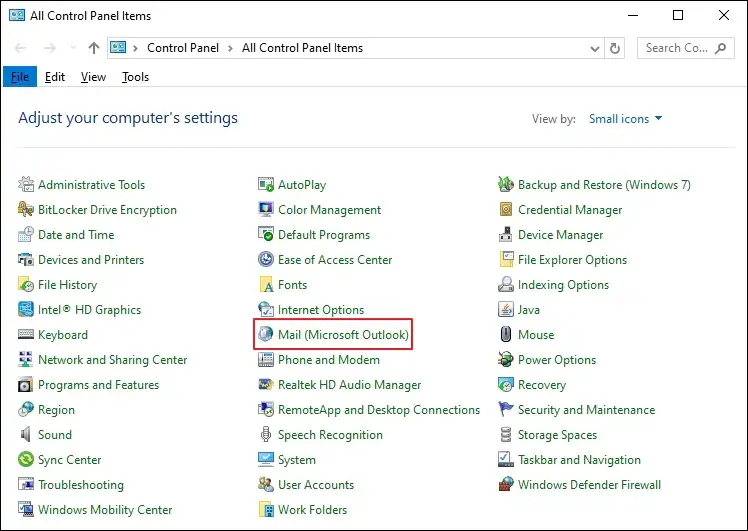The width and height of the screenshot is (748, 531).
Task: Open the Internet Options link
Action: [321, 310]
